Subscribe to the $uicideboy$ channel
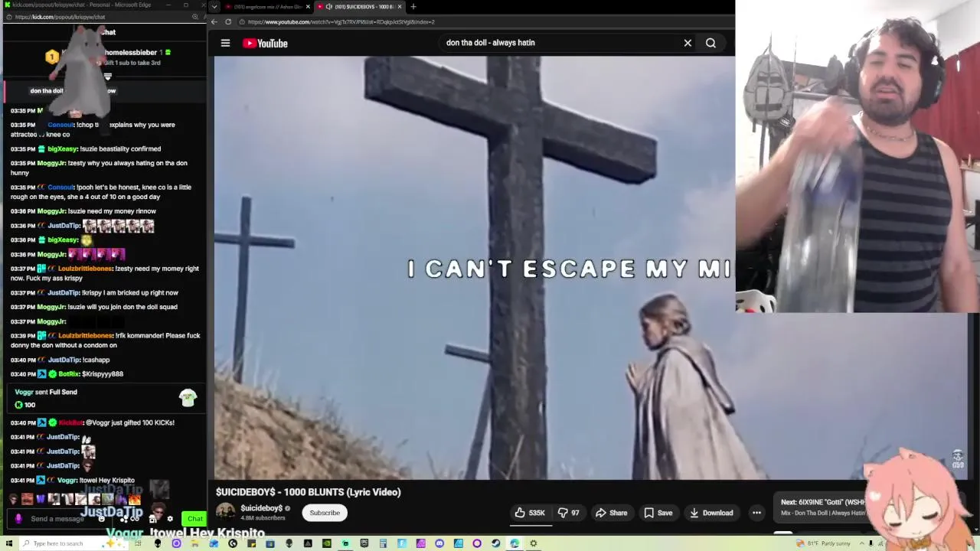 (x=325, y=513)
